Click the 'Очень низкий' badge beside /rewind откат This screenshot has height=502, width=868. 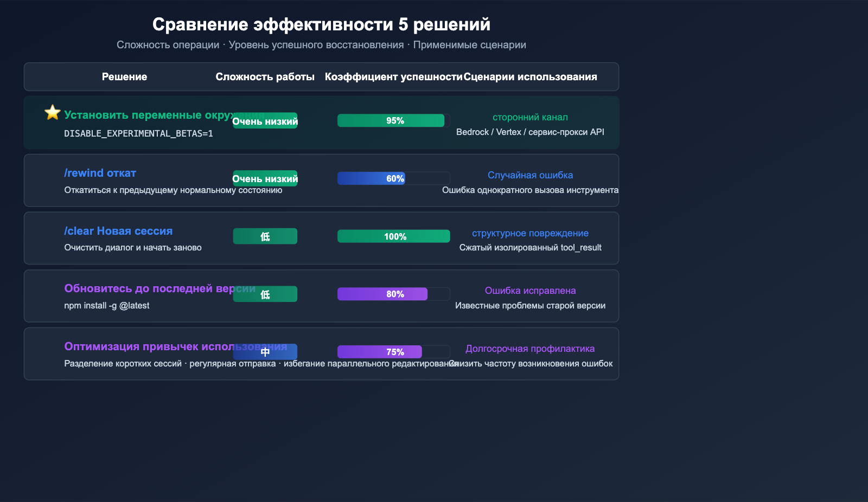click(x=265, y=178)
